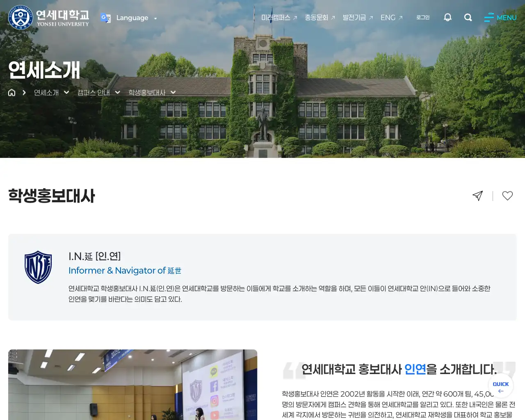This screenshot has height=420, width=525.
Task: Expand the 캠퍼스 안내 breadcrumb dropdown
Action: point(98,93)
